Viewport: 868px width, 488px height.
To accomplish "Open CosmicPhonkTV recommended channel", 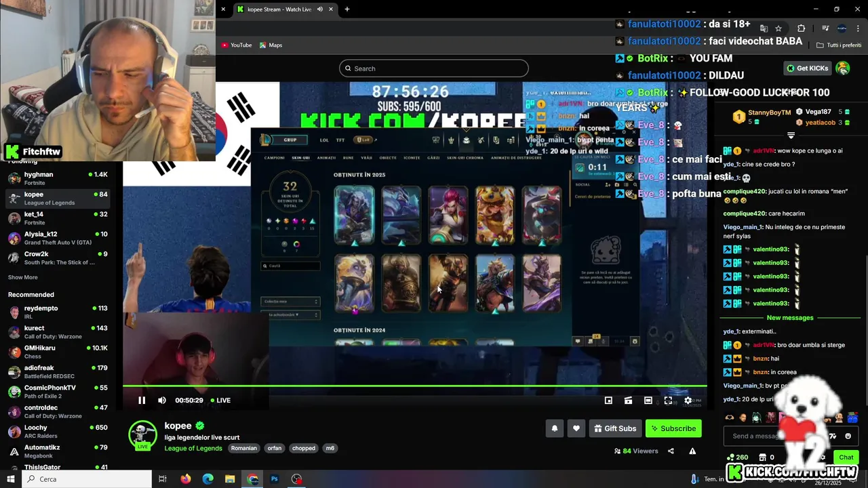I will pos(58,392).
